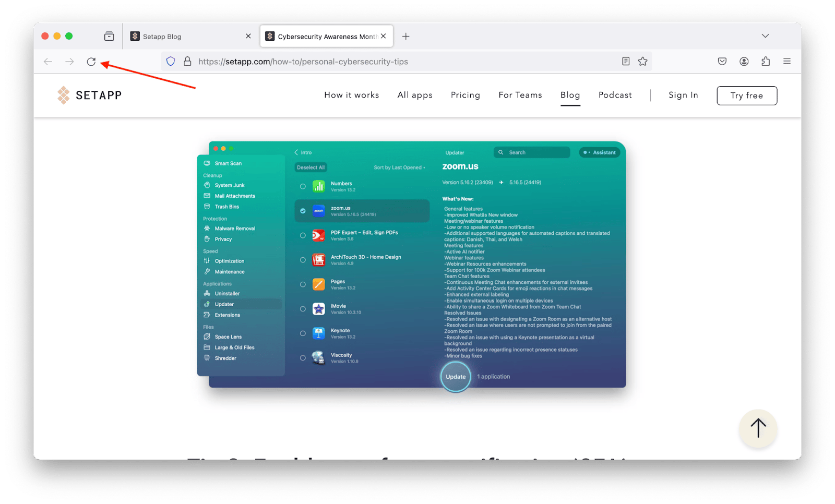
Task: Open the All apps nav item
Action: [x=415, y=95]
